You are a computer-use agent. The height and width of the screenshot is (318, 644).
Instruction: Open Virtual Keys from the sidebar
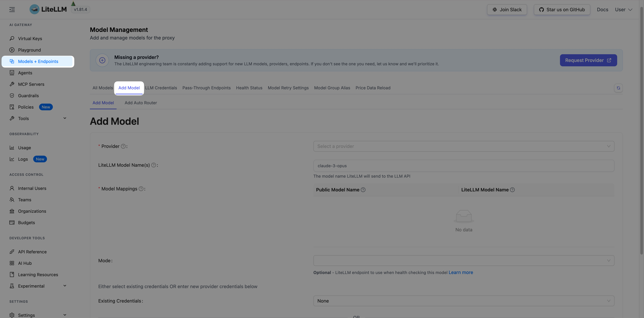point(30,38)
